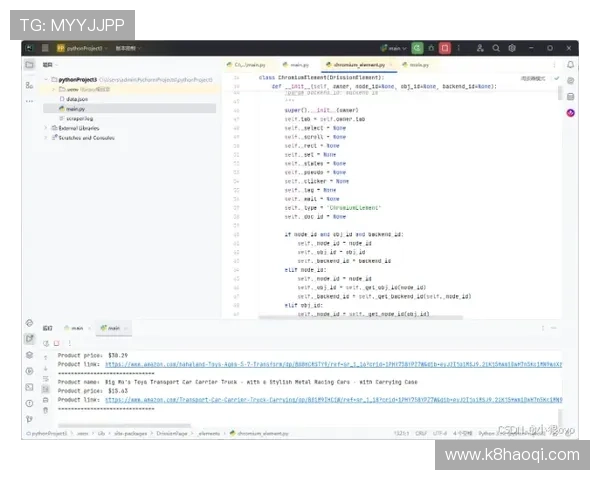Open the first Amazon product link in console
600x480 pixels.
[333, 364]
